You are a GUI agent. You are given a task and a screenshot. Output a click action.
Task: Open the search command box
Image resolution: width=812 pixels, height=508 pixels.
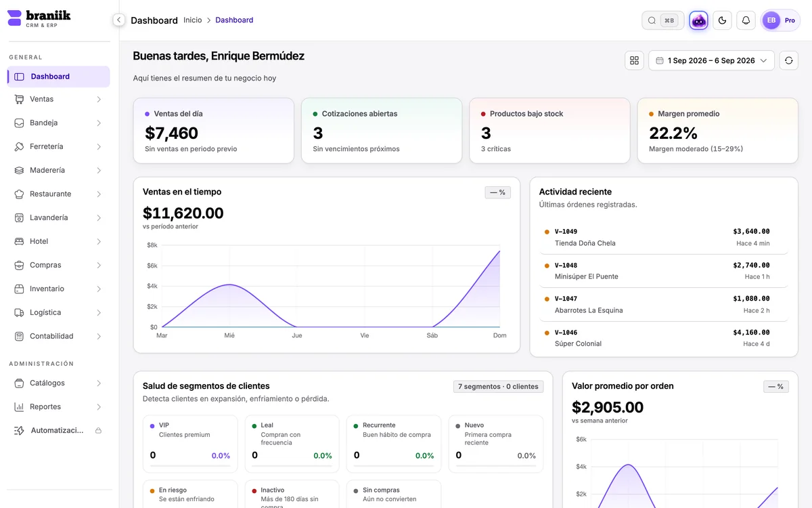662,20
